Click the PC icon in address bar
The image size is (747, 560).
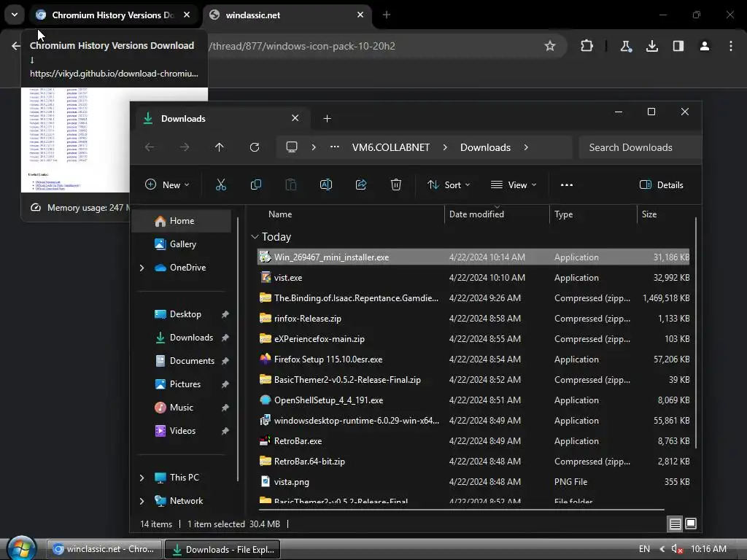tap(292, 147)
